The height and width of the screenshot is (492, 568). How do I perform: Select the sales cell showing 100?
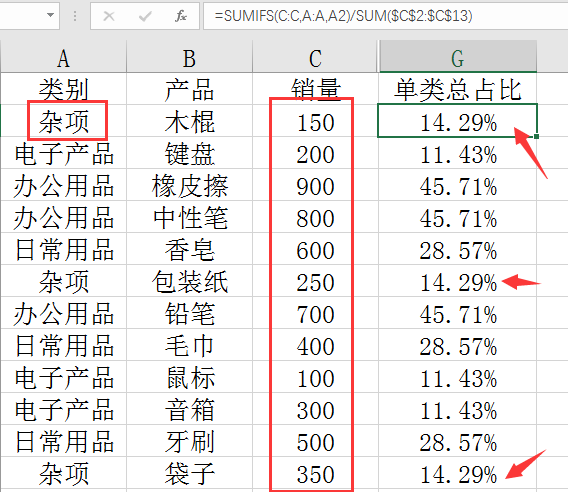pos(315,377)
